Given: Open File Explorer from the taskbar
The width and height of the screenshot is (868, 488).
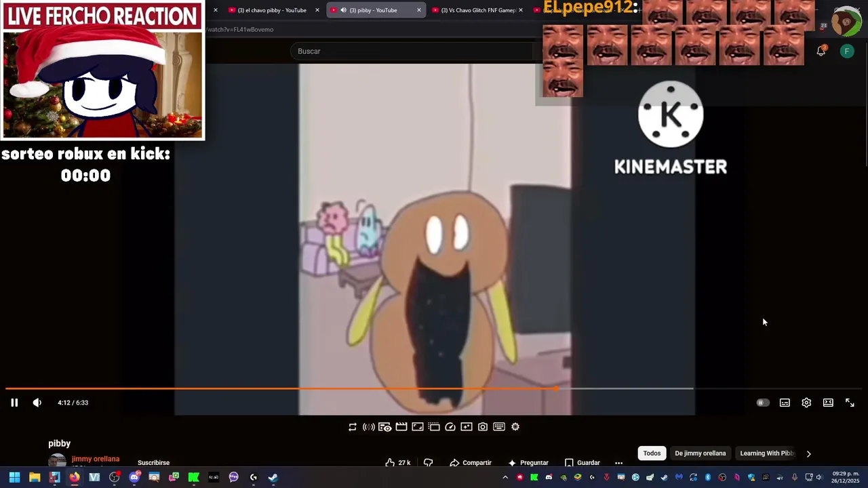Looking at the screenshot, I should coord(35,477).
